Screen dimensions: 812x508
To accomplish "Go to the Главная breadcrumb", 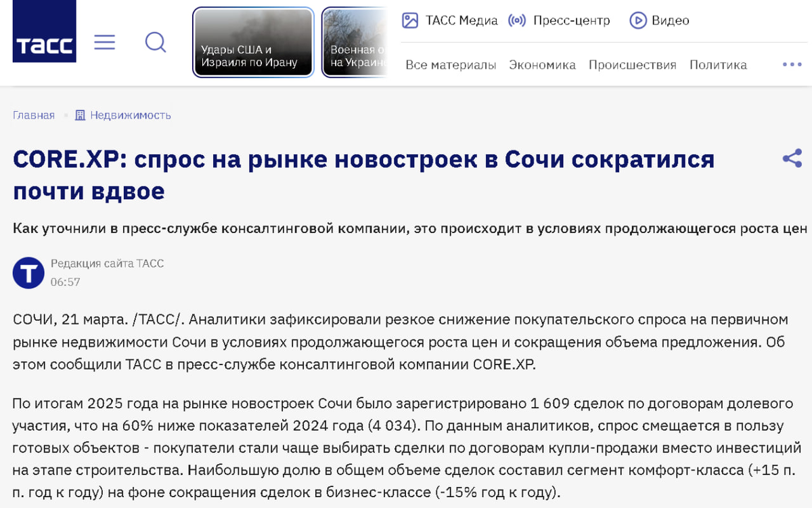I will coord(34,115).
